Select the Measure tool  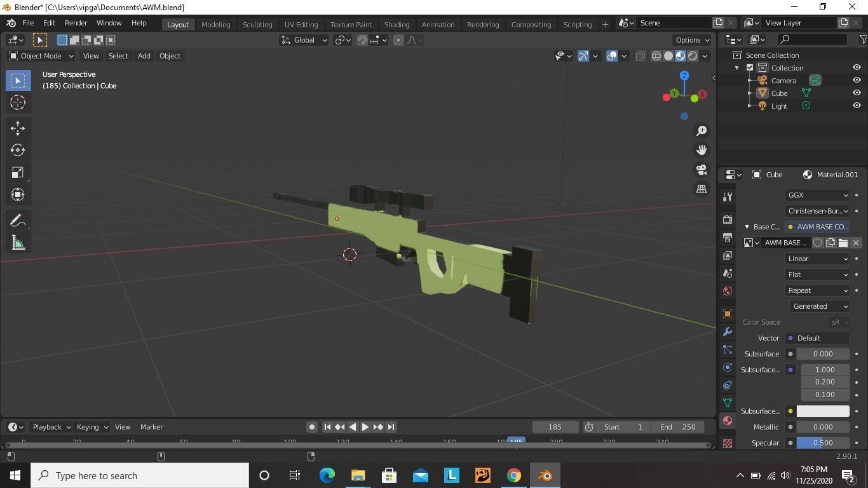click(18, 243)
